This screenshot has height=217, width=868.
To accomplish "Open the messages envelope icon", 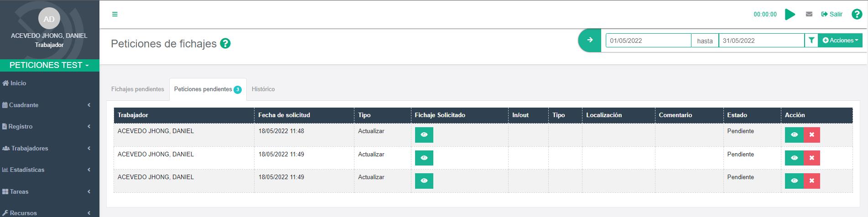I will click(x=809, y=14).
